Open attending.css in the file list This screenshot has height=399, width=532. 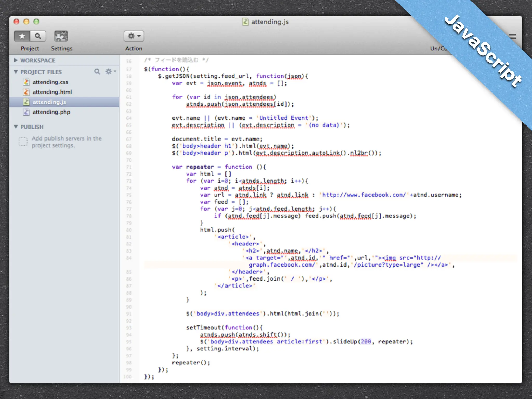(x=50, y=82)
